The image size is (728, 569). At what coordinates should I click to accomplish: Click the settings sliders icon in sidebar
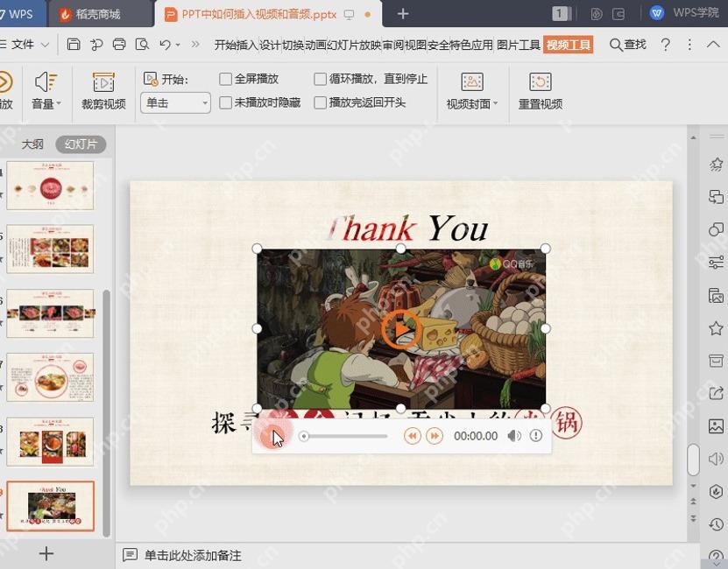click(x=716, y=263)
